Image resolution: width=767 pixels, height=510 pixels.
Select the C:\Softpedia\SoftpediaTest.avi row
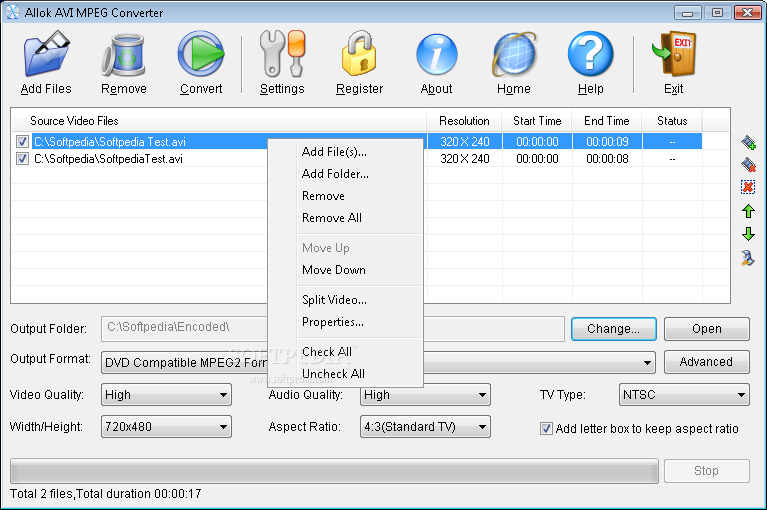(357, 159)
